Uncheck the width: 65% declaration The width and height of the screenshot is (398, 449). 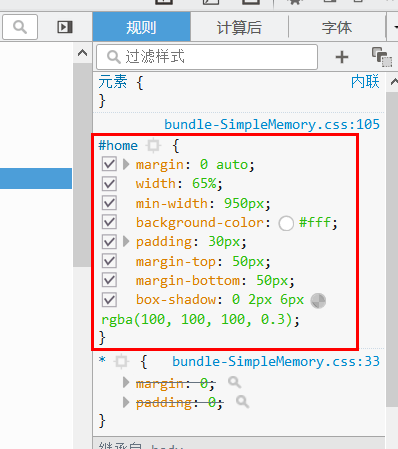pyautogui.click(x=109, y=184)
